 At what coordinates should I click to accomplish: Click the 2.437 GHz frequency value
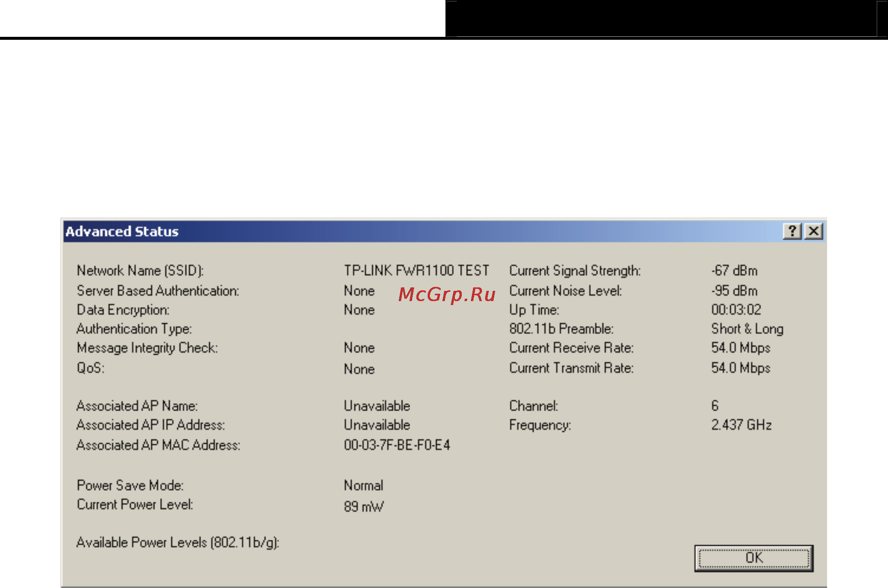coord(742,425)
